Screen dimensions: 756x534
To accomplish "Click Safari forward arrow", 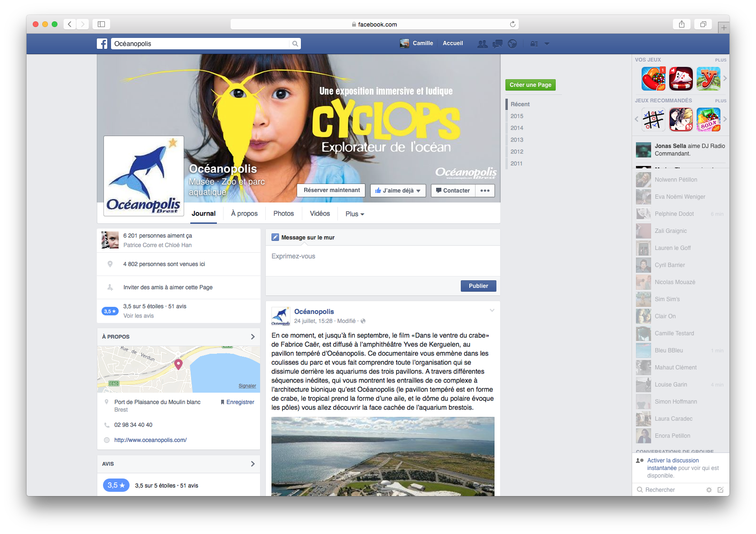I will [83, 24].
